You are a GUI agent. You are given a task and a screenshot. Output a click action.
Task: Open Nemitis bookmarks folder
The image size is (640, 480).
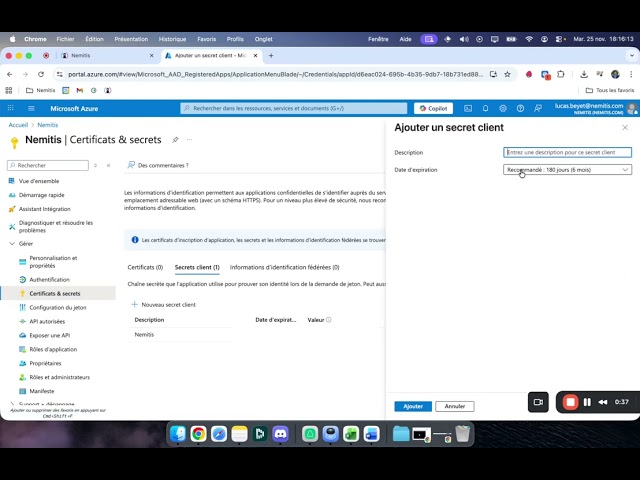[x=40, y=90]
